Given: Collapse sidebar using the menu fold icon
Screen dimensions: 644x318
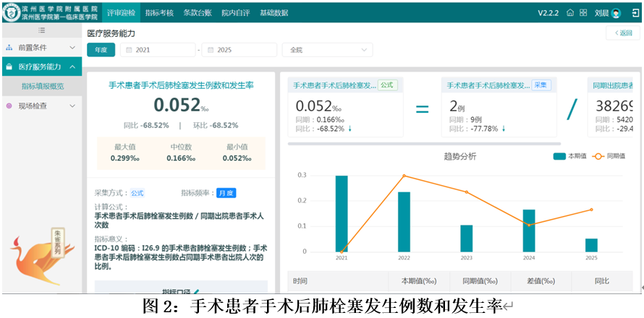Looking at the screenshot, I should click(x=41, y=30).
